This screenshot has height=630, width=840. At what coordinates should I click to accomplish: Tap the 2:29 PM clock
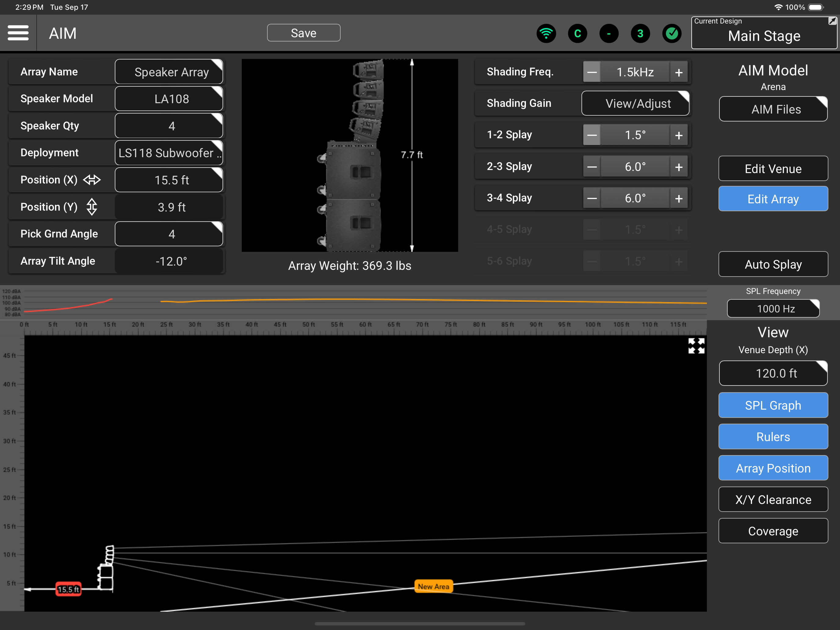pos(29,7)
